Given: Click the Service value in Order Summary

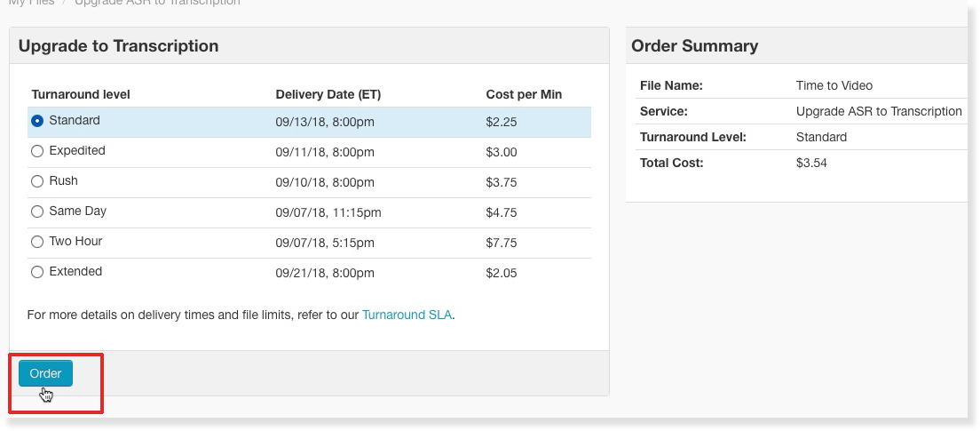Looking at the screenshot, I should 879,111.
